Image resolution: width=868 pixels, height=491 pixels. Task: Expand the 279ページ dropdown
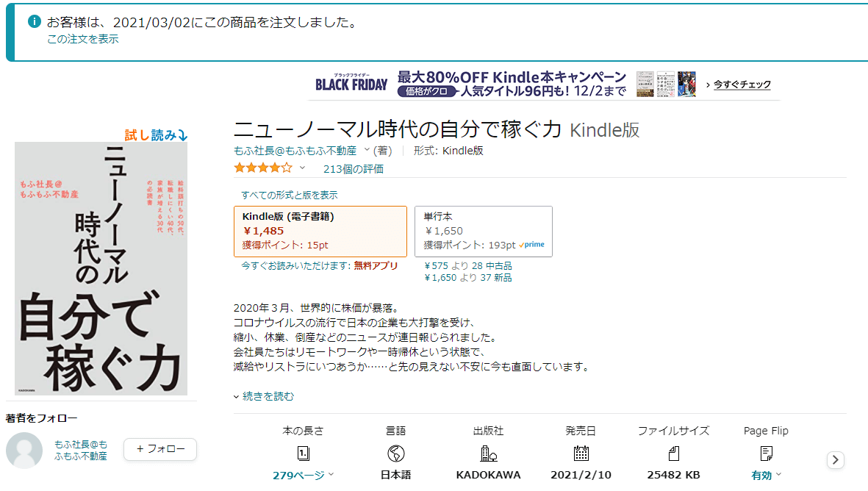(304, 475)
